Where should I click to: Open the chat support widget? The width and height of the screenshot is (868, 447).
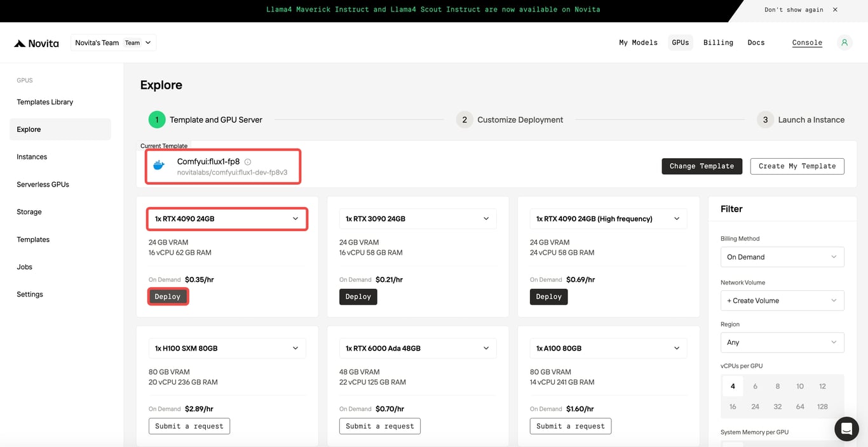(x=846, y=429)
